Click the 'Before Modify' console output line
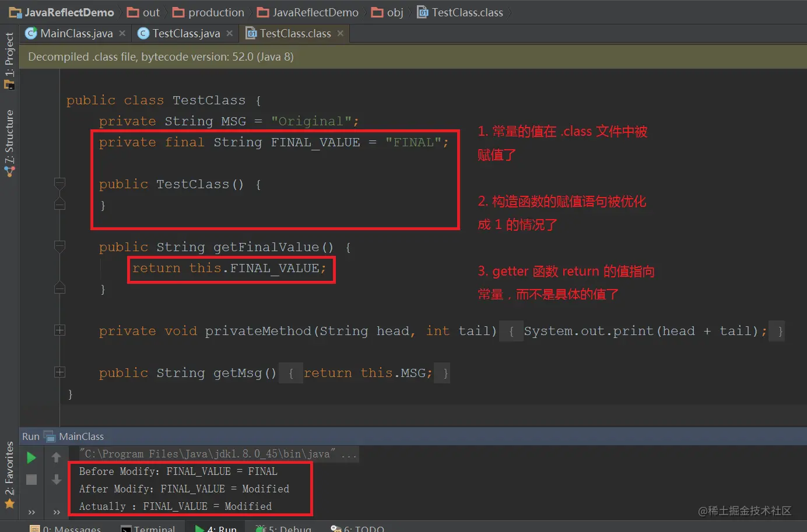Screen dimensions: 807x532 [x=178, y=471]
